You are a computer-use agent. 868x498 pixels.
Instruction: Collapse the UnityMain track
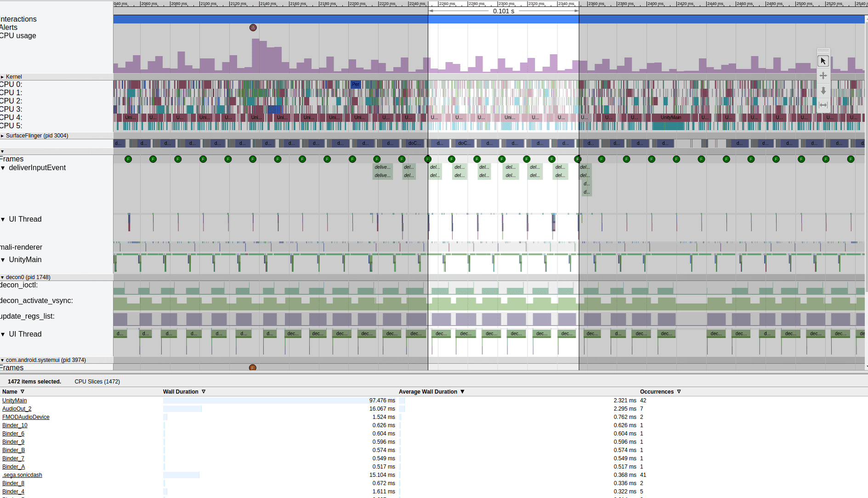(x=3, y=260)
